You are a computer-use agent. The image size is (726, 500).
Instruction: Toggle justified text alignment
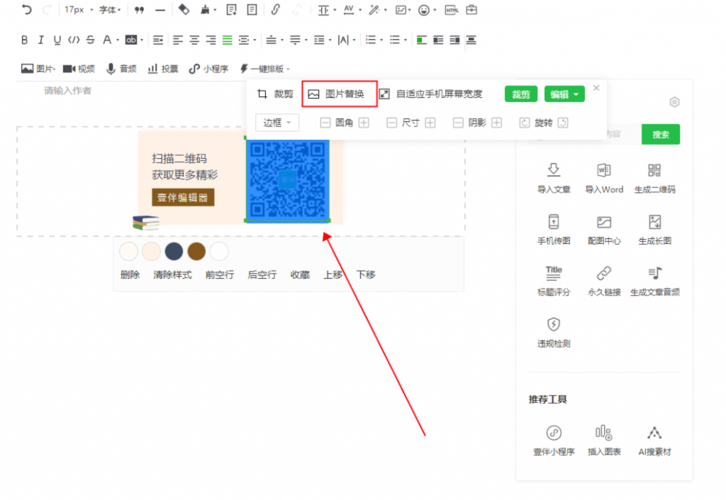point(227,40)
